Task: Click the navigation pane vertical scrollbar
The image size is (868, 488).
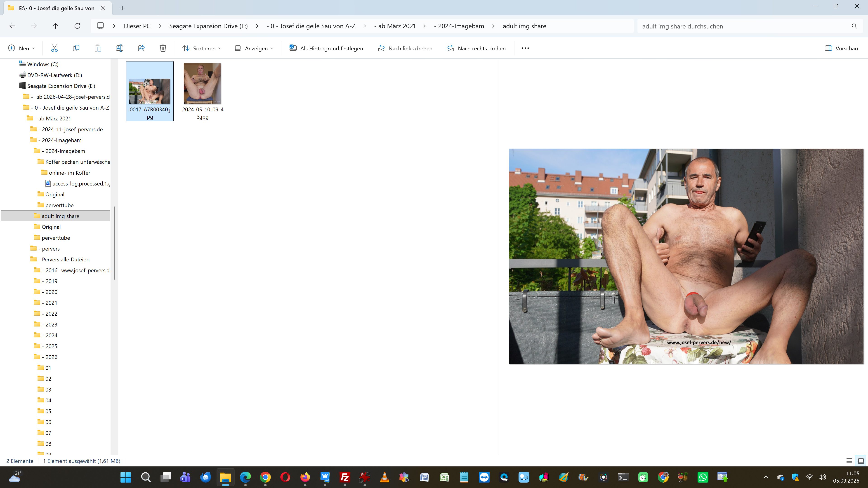Action: tap(114, 242)
